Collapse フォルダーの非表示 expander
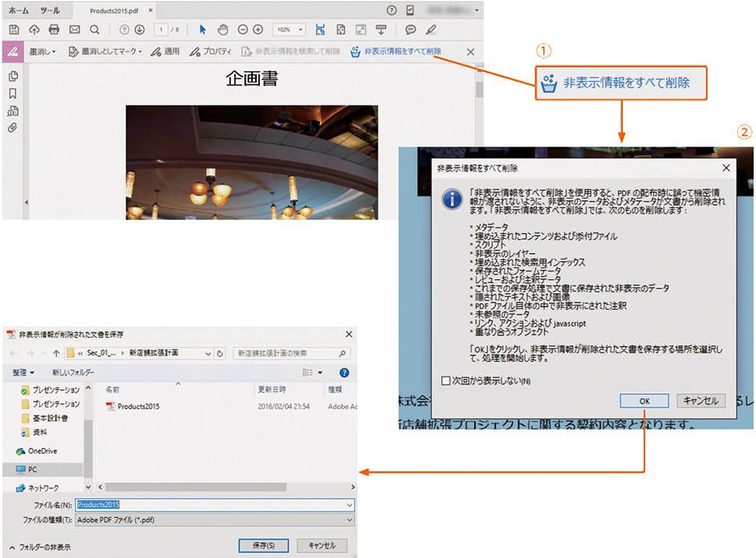 pyautogui.click(x=40, y=548)
